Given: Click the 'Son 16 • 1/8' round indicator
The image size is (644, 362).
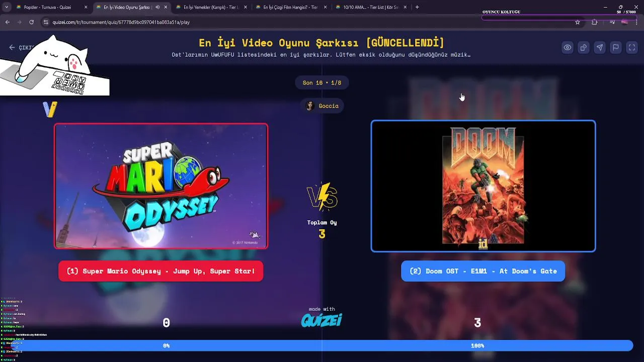Looking at the screenshot, I should tap(322, 82).
